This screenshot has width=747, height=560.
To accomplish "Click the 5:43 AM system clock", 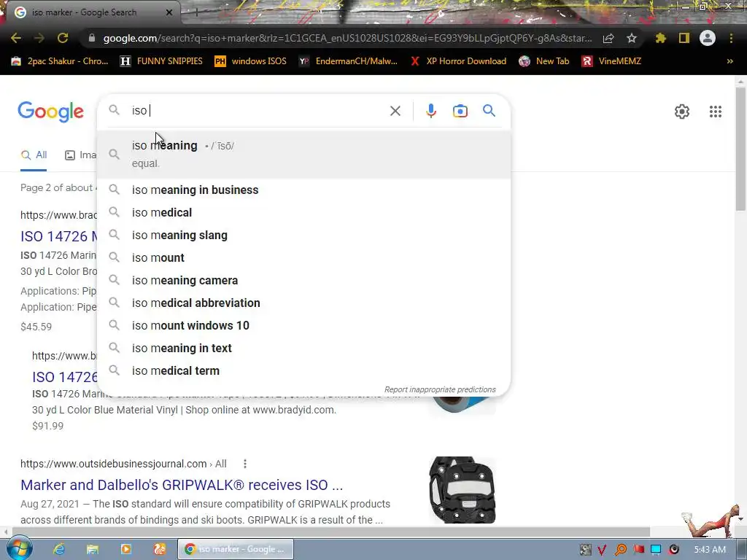I will (710, 550).
